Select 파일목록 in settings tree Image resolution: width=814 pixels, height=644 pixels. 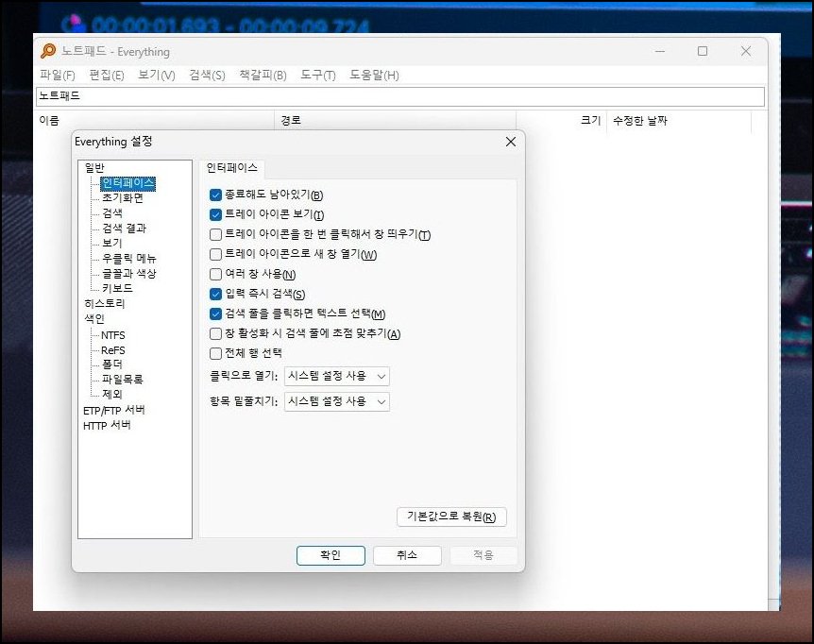click(x=123, y=380)
